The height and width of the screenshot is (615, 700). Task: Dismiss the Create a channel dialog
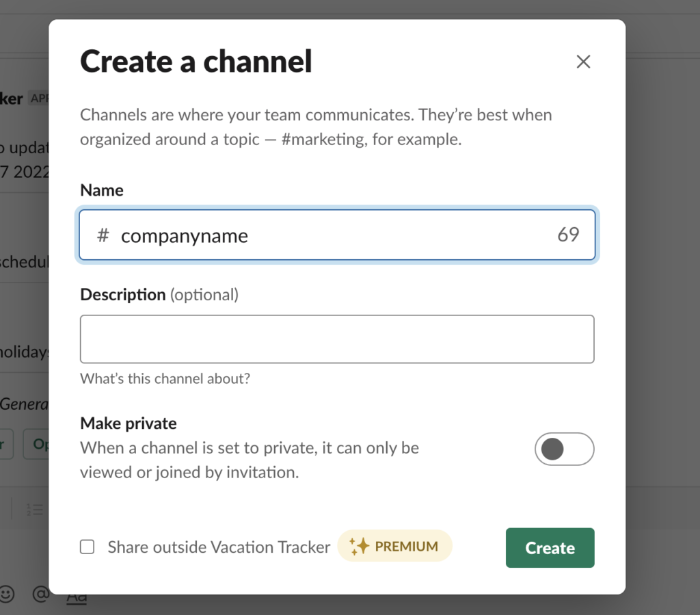click(x=583, y=62)
